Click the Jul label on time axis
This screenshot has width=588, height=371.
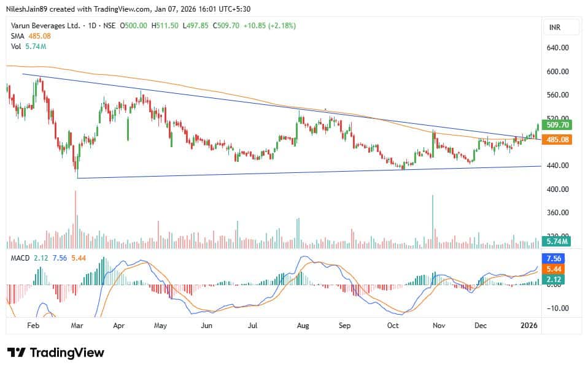[x=252, y=325]
